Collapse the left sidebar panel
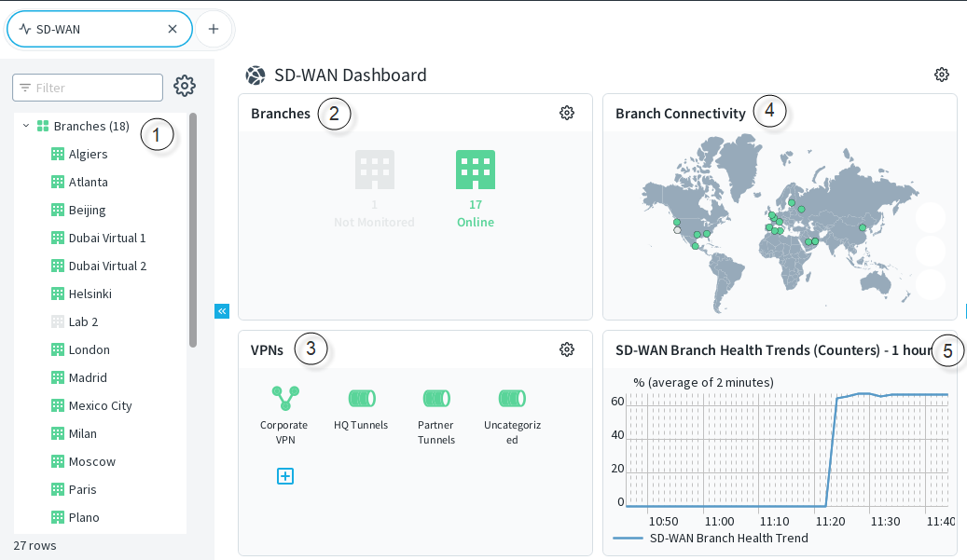 click(222, 311)
